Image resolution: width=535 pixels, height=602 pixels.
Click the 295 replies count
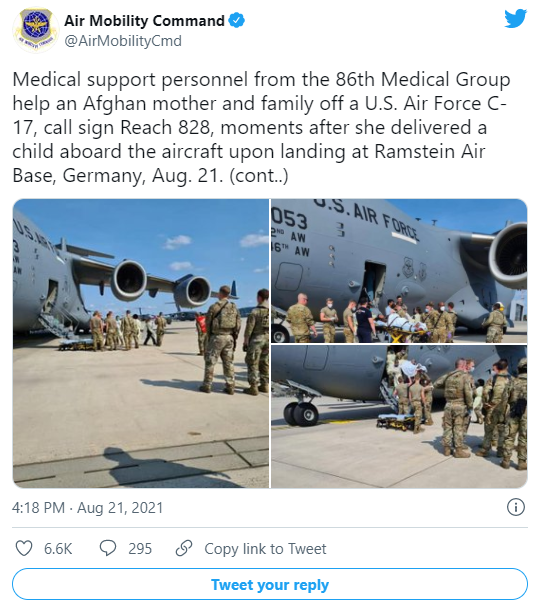point(140,549)
